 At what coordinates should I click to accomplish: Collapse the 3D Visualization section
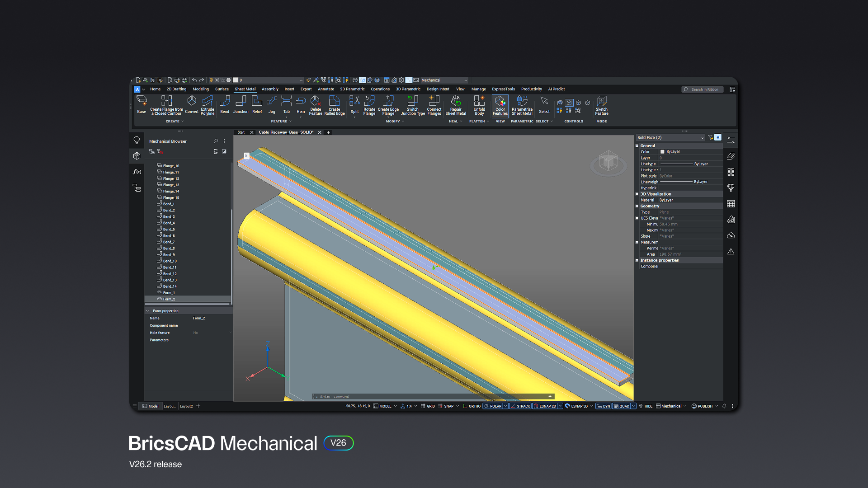pos(637,194)
